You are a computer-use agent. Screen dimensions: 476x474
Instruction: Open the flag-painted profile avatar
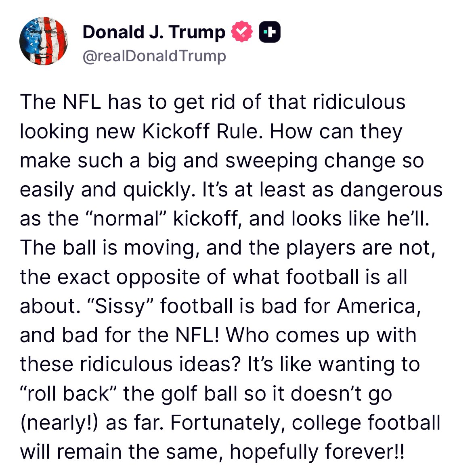(x=44, y=41)
